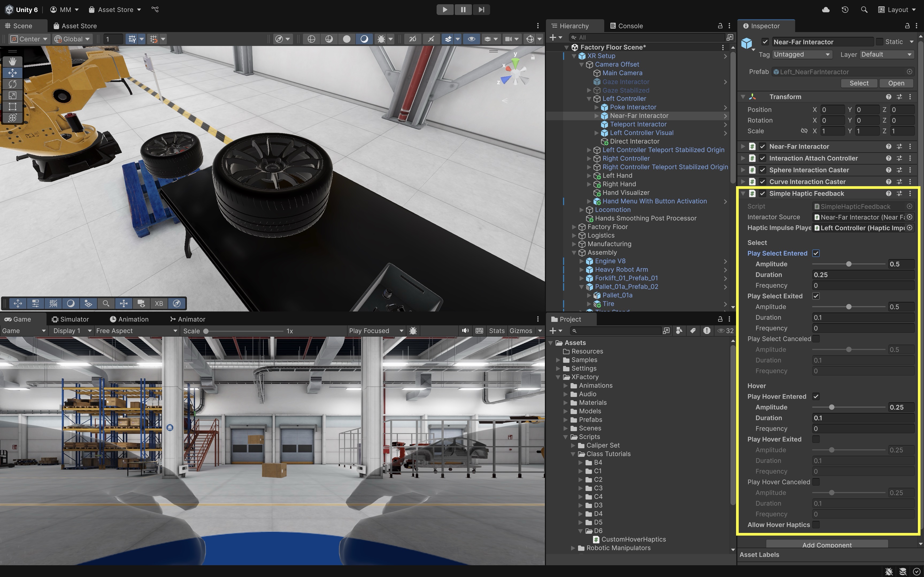Viewport: 924px width, 577px height.
Task: Uncheck Play Select Exited checkbox
Action: (816, 296)
